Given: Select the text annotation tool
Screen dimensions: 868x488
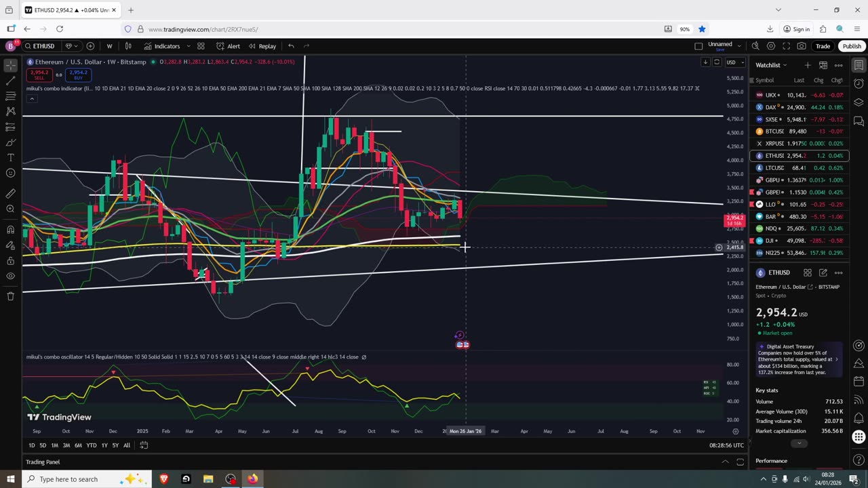Looking at the screenshot, I should 10,157.
